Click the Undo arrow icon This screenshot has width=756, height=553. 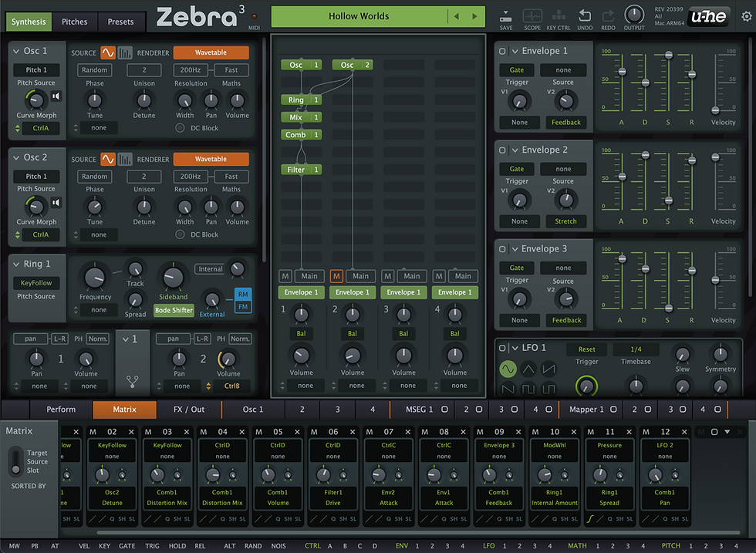pyautogui.click(x=583, y=15)
